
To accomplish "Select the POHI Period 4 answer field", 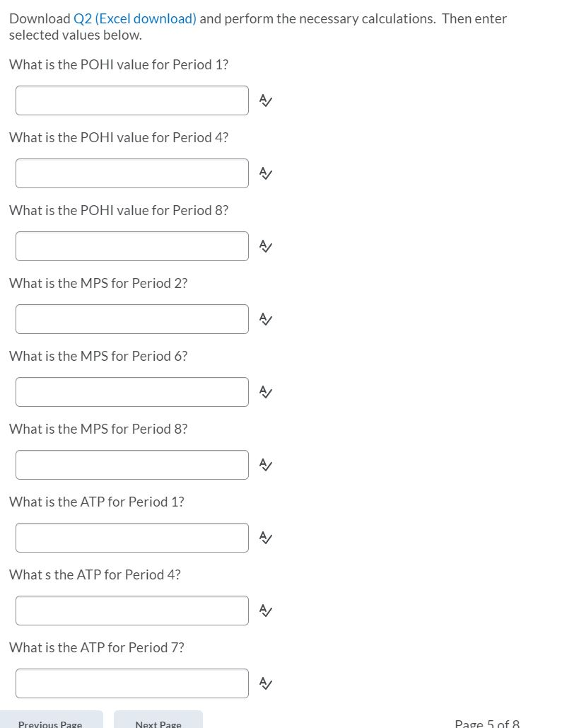I will click(131, 173).
